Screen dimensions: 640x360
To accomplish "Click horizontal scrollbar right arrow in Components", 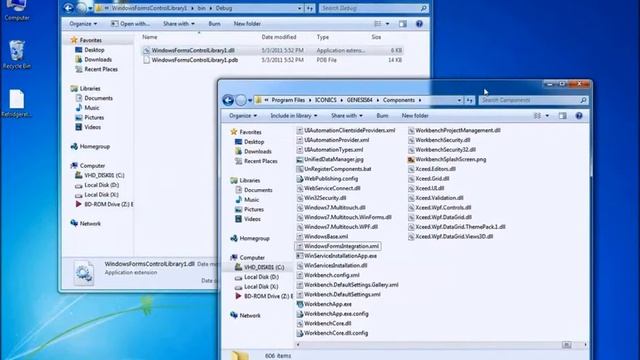I will point(585,345).
